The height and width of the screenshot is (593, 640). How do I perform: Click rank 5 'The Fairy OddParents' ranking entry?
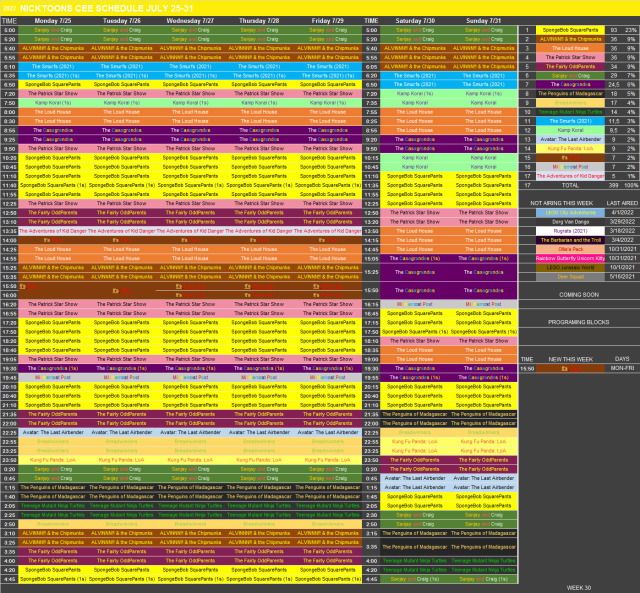click(x=570, y=67)
